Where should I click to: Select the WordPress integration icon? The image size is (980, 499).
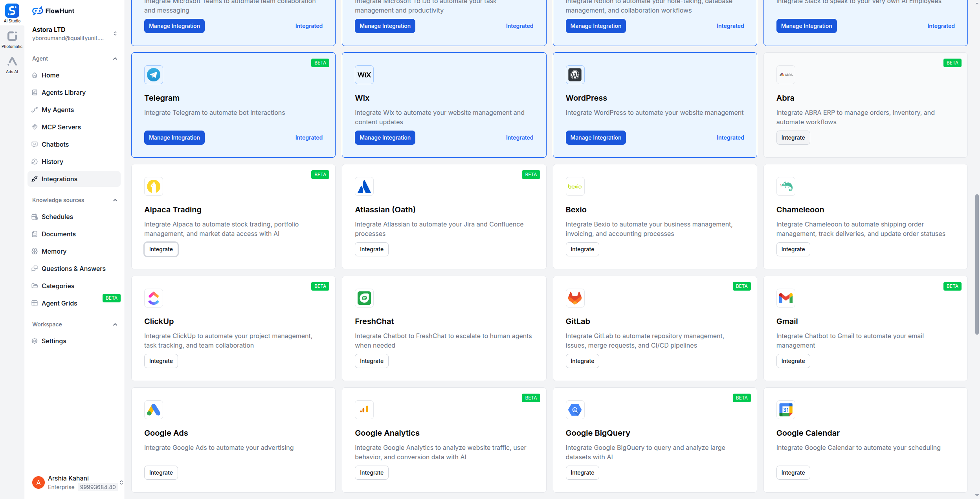tap(574, 74)
